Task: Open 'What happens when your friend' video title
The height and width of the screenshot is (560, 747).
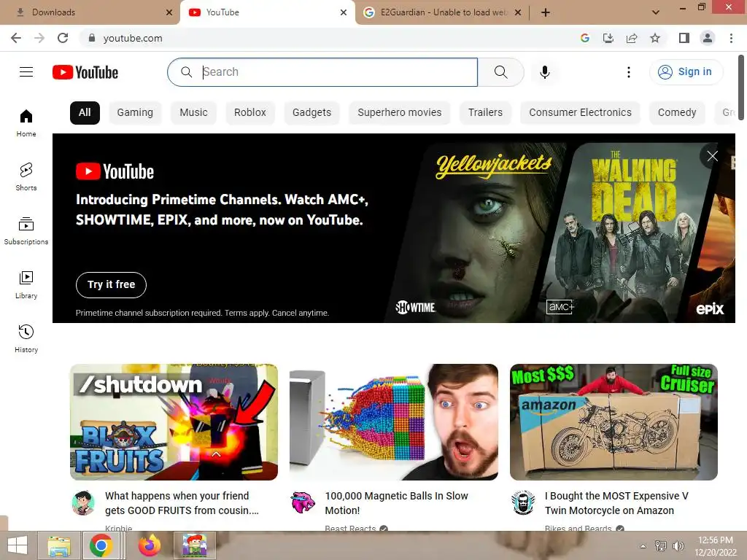Action: [182, 503]
